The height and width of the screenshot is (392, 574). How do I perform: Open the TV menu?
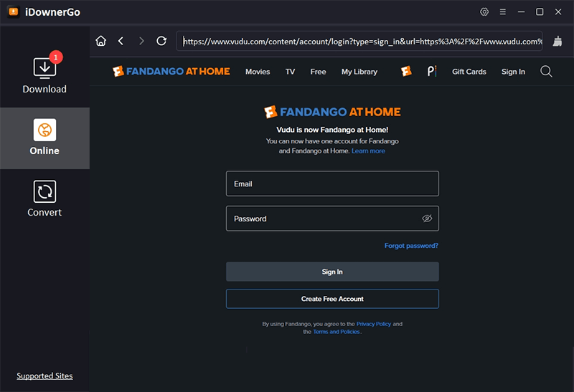pos(290,72)
